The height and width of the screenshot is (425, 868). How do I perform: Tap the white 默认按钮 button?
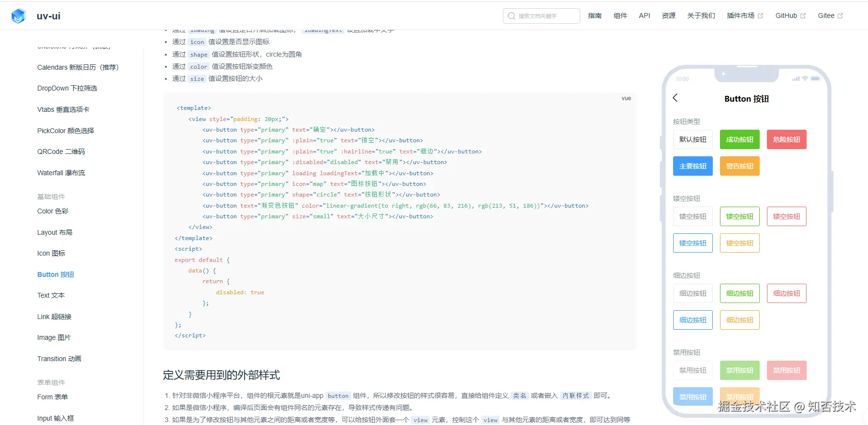tap(693, 139)
